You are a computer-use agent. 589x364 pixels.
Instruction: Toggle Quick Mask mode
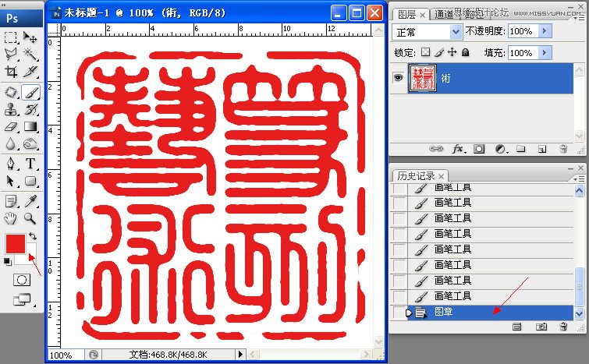tap(22, 280)
